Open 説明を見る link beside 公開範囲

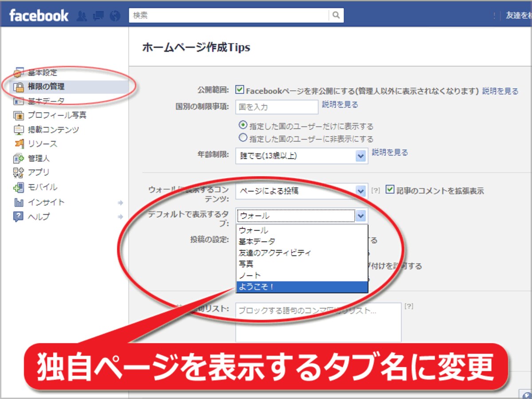point(500,91)
